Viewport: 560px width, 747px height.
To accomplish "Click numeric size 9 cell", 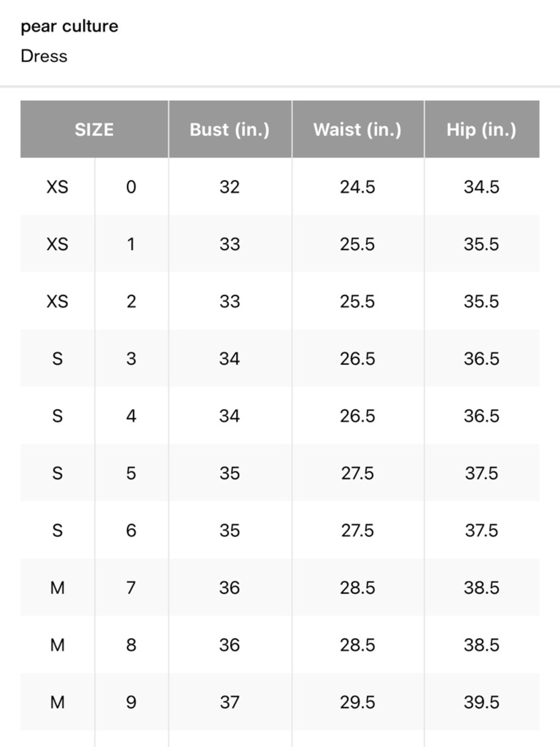I will [131, 702].
